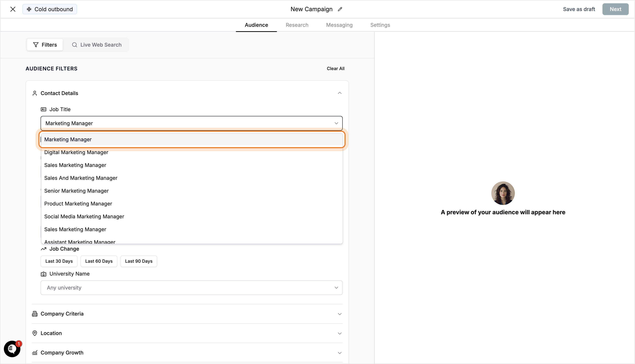635x364 pixels.
Task: Switch to the Research tab
Action: point(297,25)
